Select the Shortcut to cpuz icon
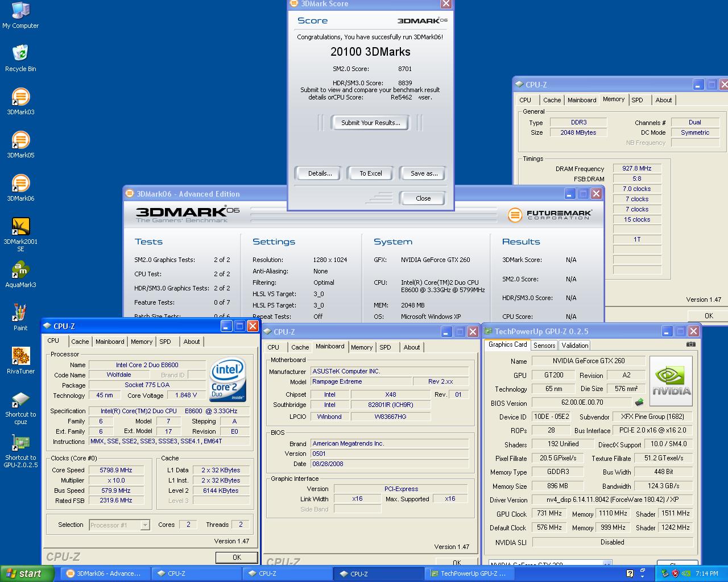This screenshot has height=582, width=728. click(x=20, y=407)
